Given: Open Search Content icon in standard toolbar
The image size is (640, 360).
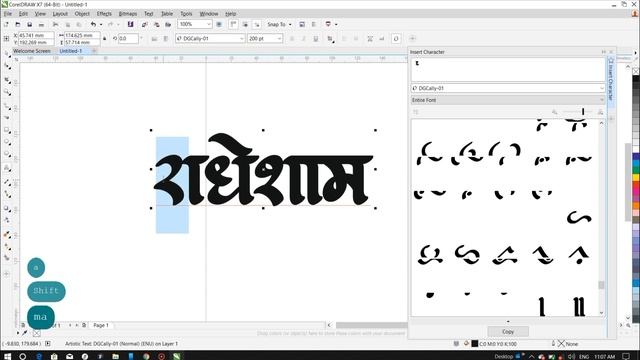Looking at the screenshot, I should point(131,24).
